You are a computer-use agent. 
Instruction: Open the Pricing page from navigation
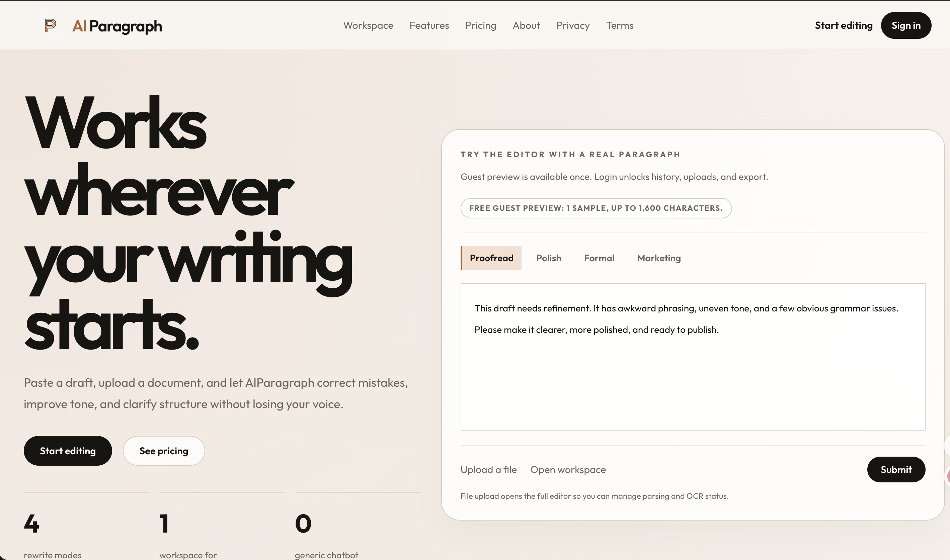click(x=481, y=25)
